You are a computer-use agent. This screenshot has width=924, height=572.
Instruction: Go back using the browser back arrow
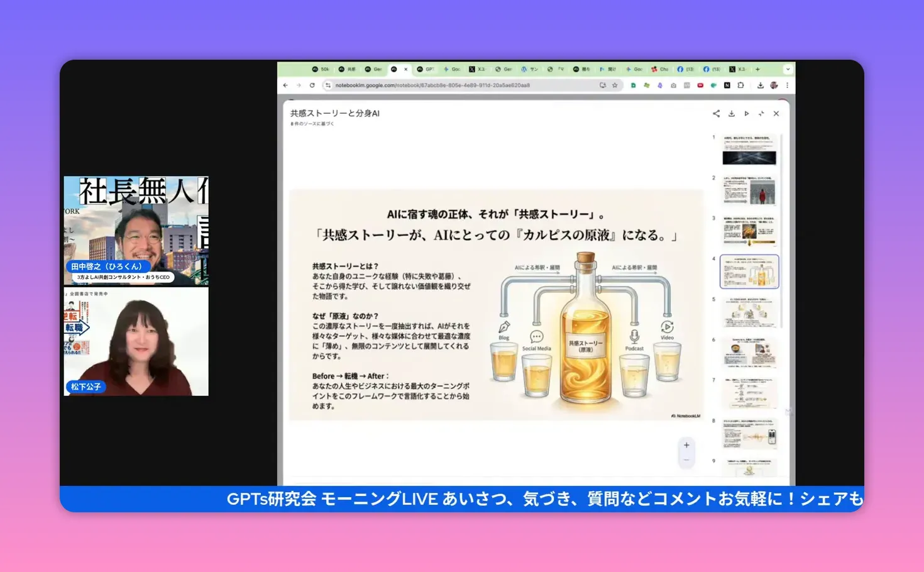tap(285, 85)
